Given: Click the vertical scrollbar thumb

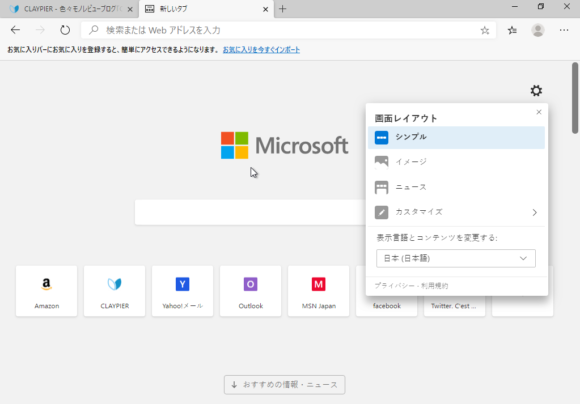Looking at the screenshot, I should click(x=575, y=98).
